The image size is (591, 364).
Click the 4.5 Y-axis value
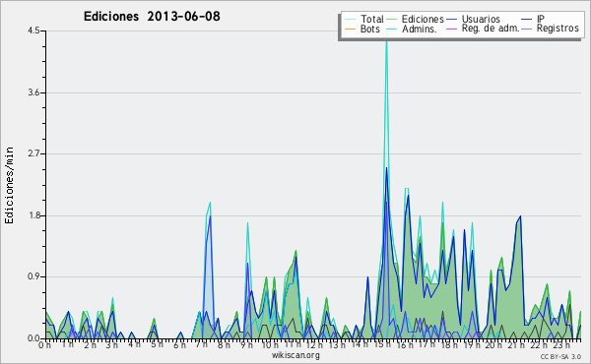tap(33, 30)
